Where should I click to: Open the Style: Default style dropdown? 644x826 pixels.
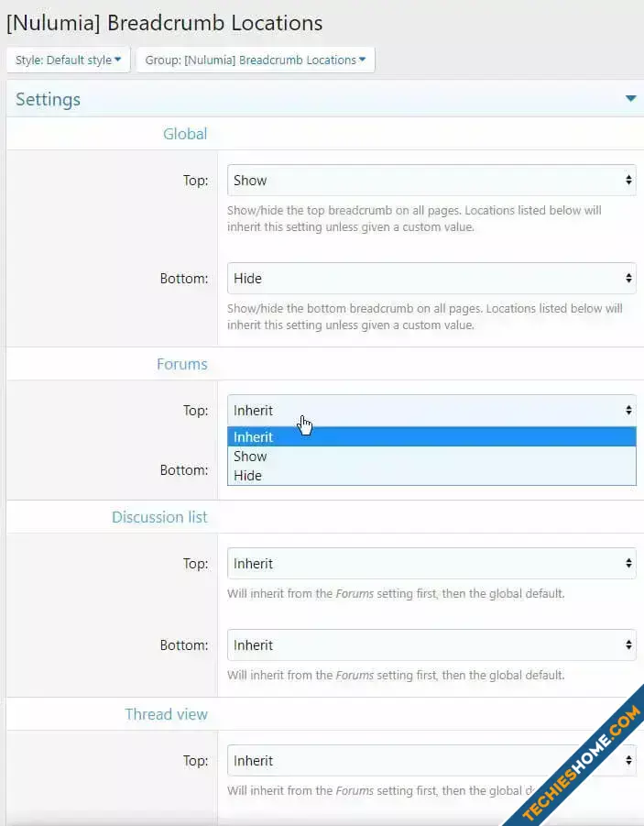68,61
